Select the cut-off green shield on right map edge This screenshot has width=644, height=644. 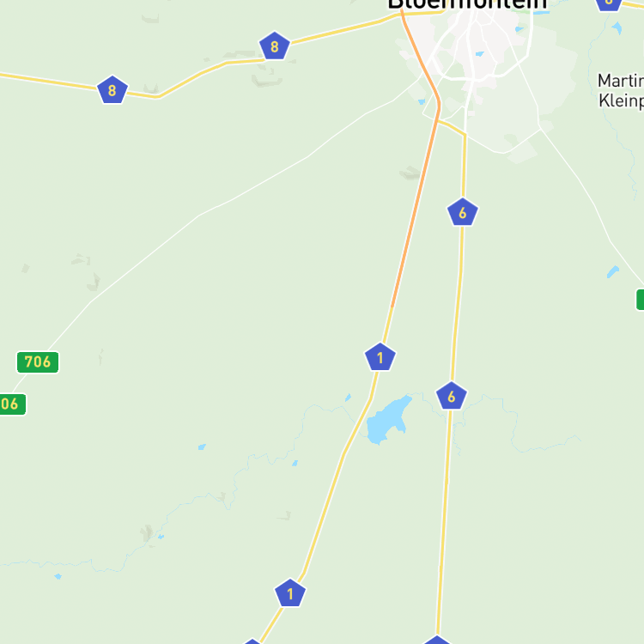click(640, 300)
